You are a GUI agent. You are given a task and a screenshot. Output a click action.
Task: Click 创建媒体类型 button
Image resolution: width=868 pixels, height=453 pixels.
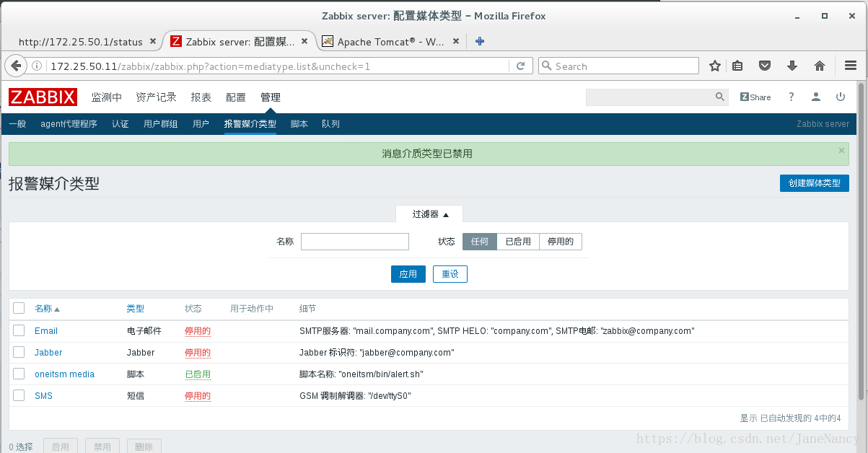tap(815, 183)
